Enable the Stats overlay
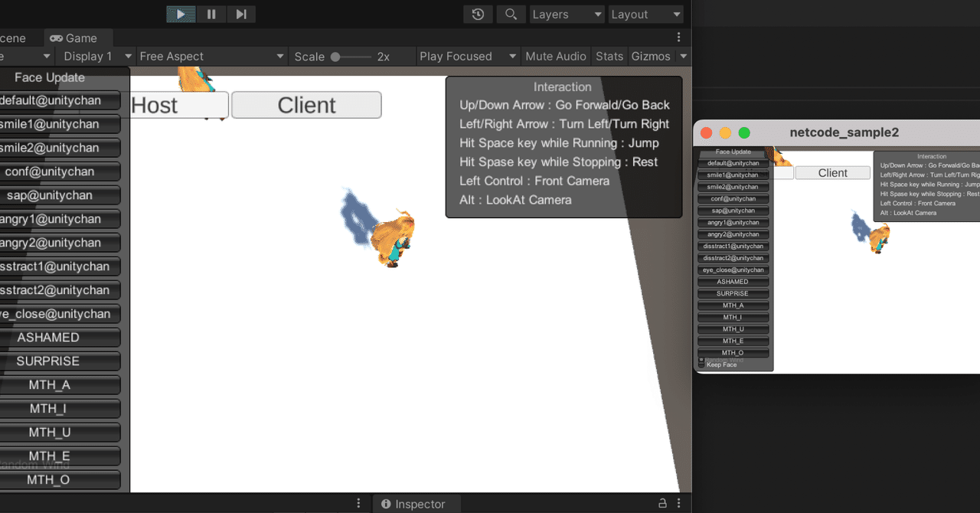 609,56
